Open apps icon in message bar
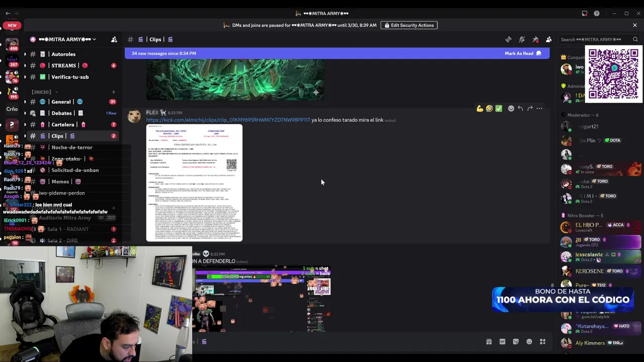 click(543, 342)
